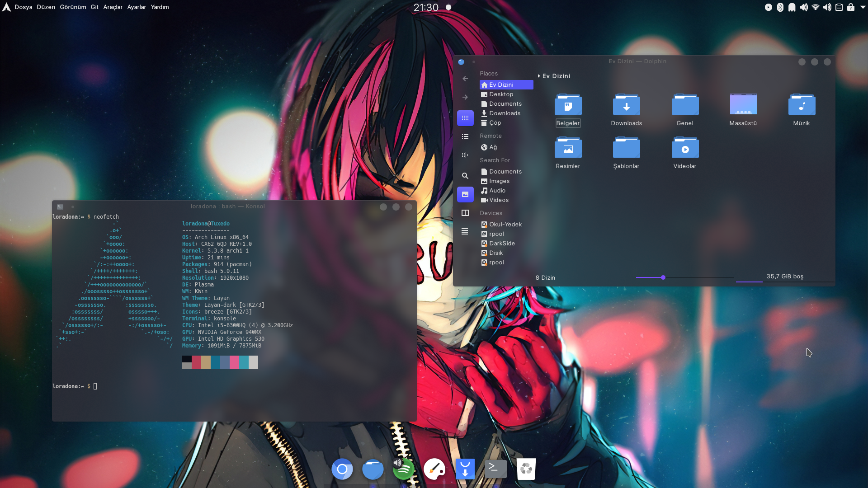Open the Düzen menu
Screen dimensions: 868x488
pos(46,7)
